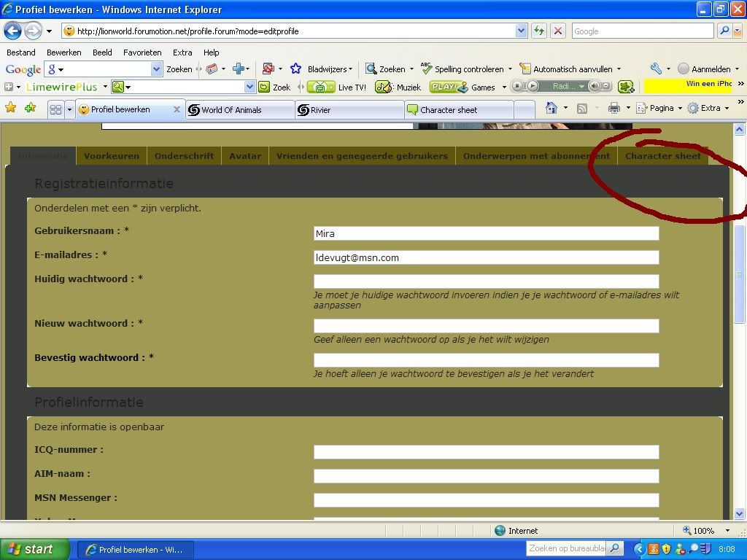Open the Favorieten menu
Viewport: 747px width, 560px height.
[x=142, y=52]
